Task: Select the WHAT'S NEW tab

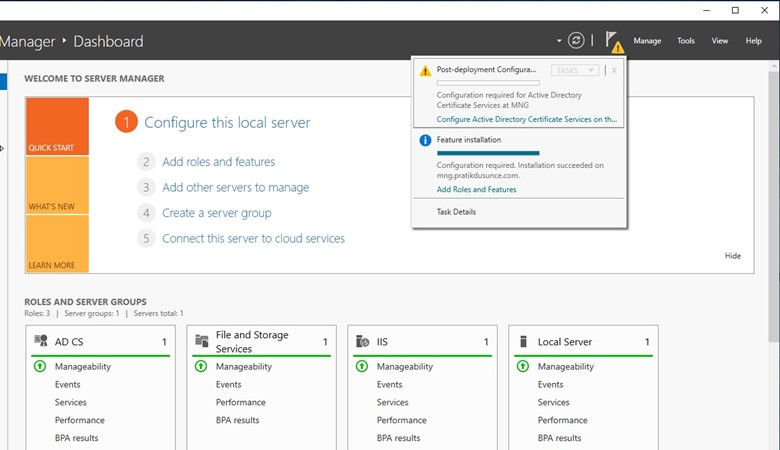Action: (x=57, y=185)
